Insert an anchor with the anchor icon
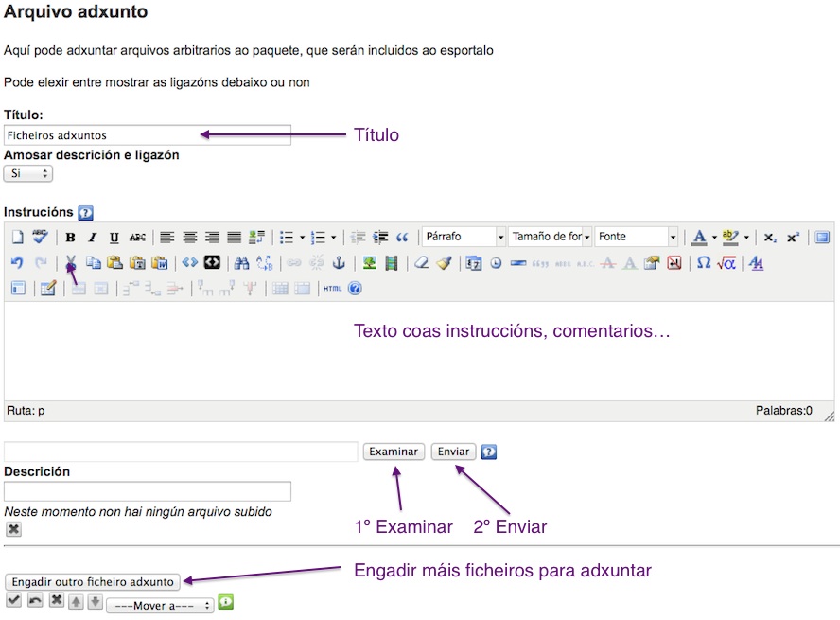The height and width of the screenshot is (620, 840). click(339, 263)
